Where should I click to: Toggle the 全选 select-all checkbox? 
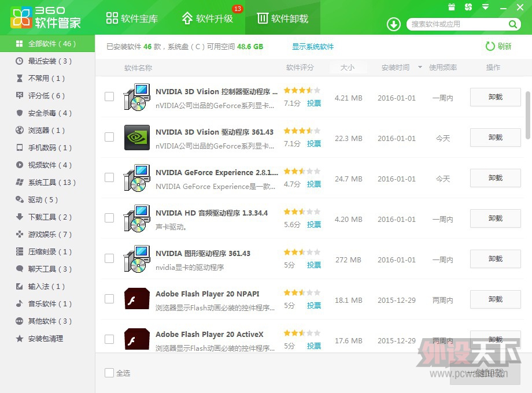tap(109, 373)
